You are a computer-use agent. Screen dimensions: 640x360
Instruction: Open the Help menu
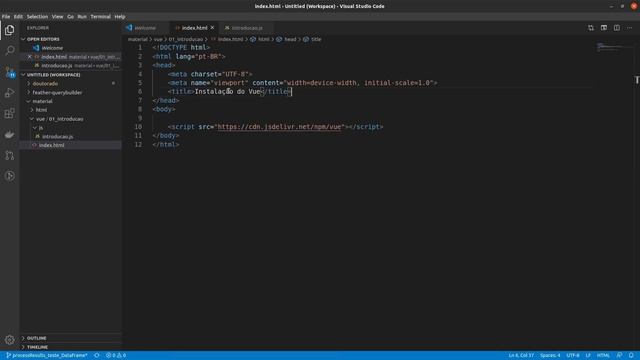pyautogui.click(x=120, y=17)
